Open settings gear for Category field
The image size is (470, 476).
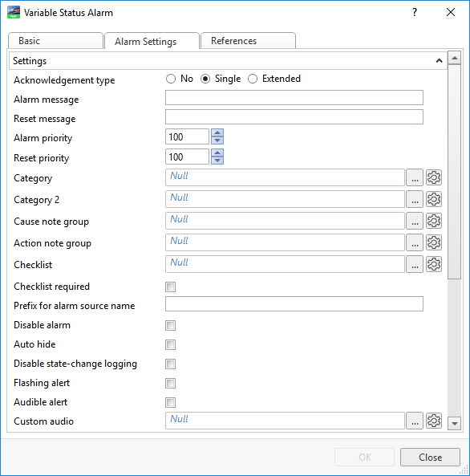pos(434,177)
